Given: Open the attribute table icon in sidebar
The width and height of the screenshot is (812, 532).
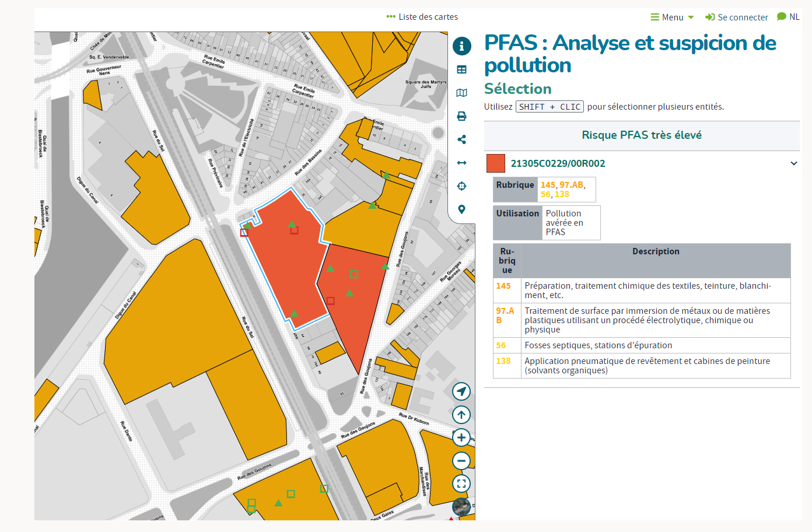Looking at the screenshot, I should pos(462,69).
